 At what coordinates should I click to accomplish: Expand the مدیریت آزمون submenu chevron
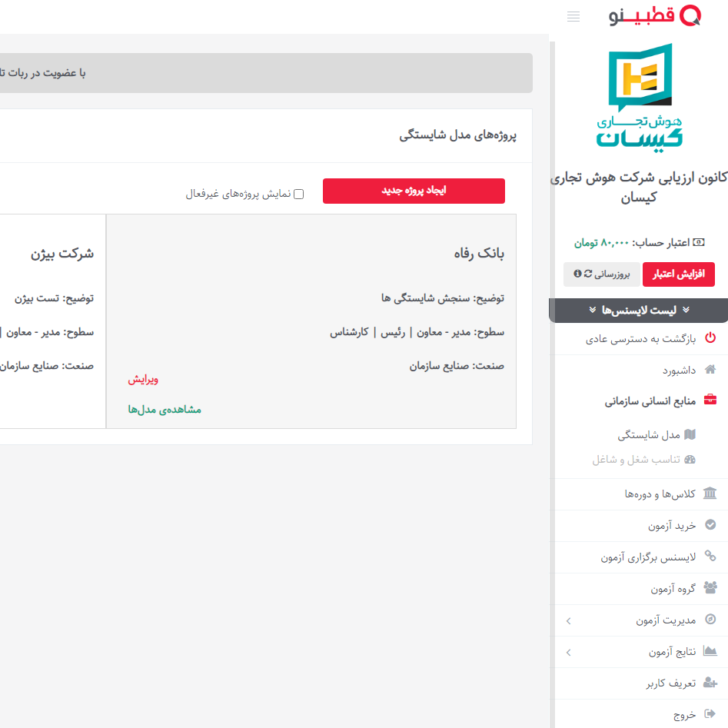pos(568,620)
